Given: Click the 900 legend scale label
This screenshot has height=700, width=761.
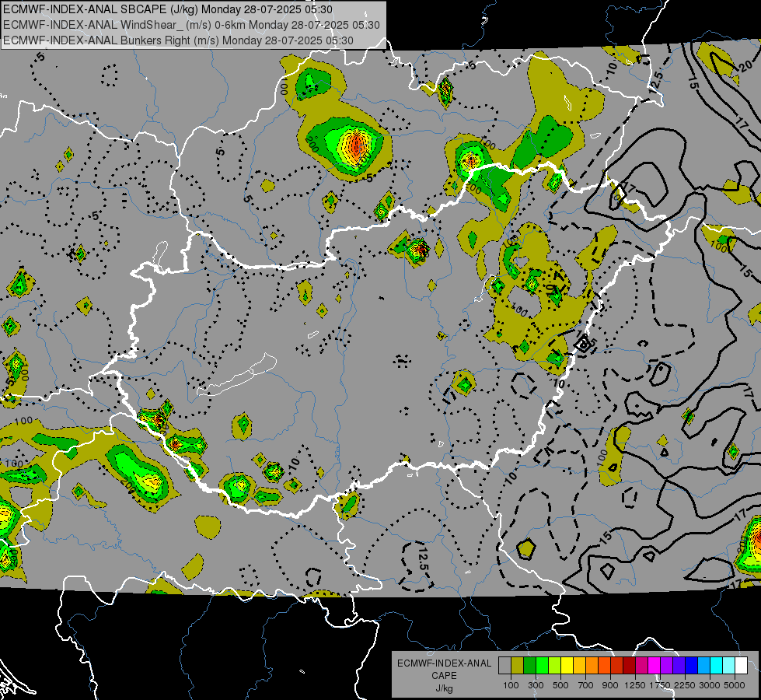Looking at the screenshot, I should (x=610, y=685).
